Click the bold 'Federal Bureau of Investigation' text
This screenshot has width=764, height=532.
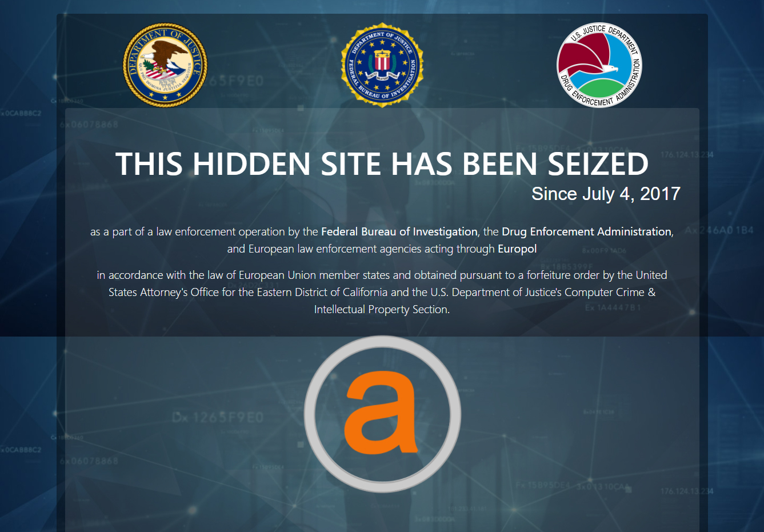(x=399, y=231)
